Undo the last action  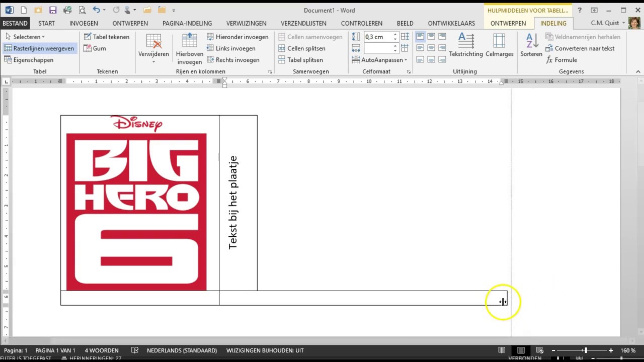pos(96,10)
